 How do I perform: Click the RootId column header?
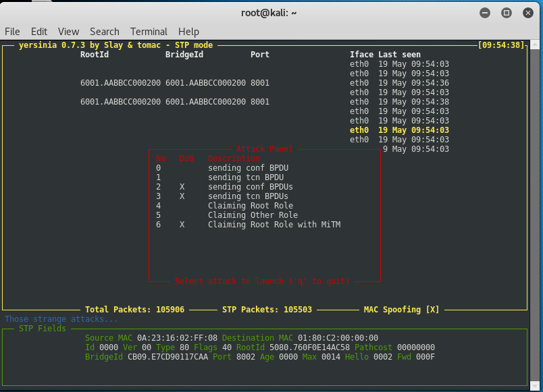tap(95, 55)
